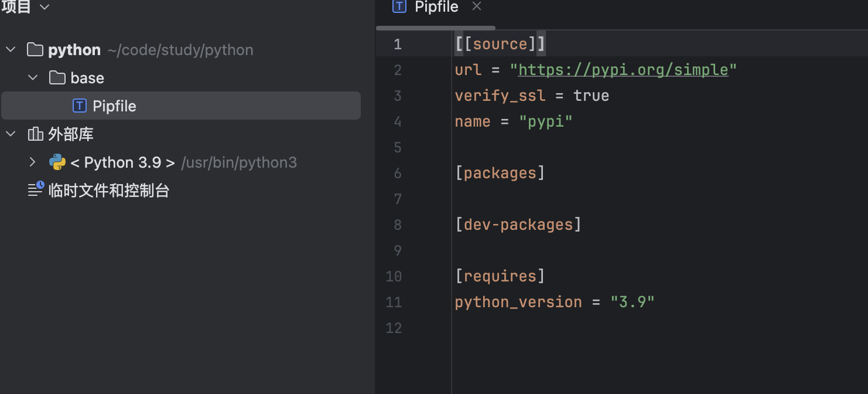Close the Pipfile editor tab
This screenshot has width=868, height=394.
pyautogui.click(x=477, y=6)
